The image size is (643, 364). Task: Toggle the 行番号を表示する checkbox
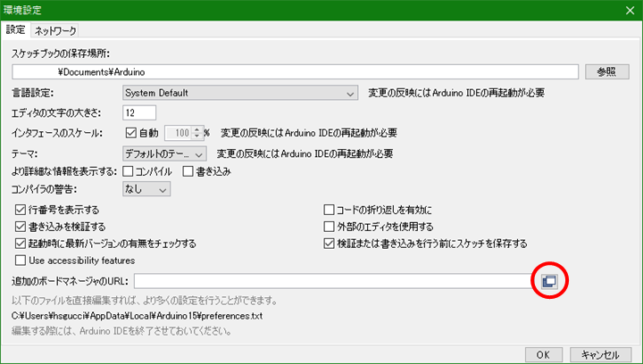pos(20,210)
